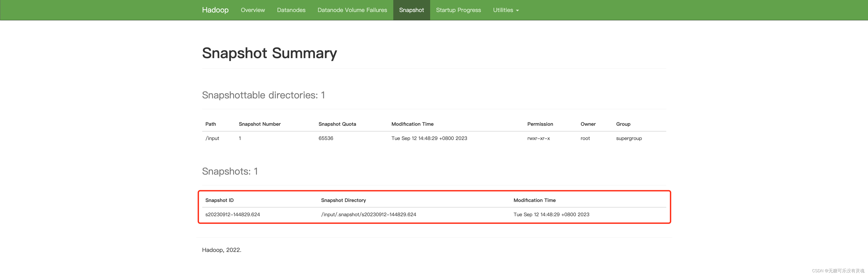Click the root owner cell
Image resolution: width=868 pixels, height=275 pixels.
coord(585,138)
